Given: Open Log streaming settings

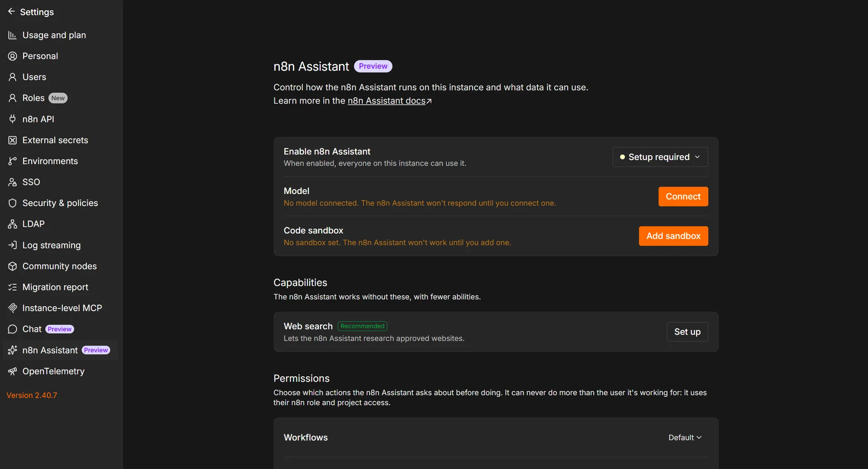Looking at the screenshot, I should [x=61, y=245].
